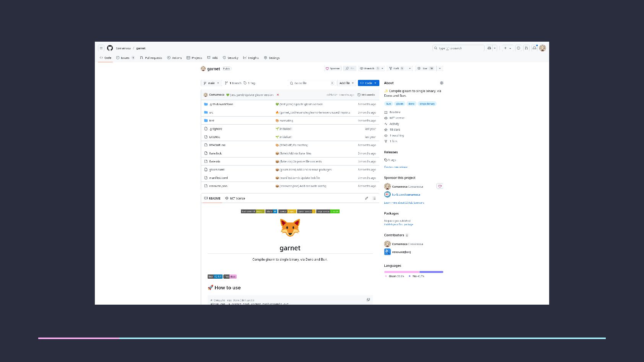
Task: Switch to the Code tab
Action: click(x=106, y=58)
